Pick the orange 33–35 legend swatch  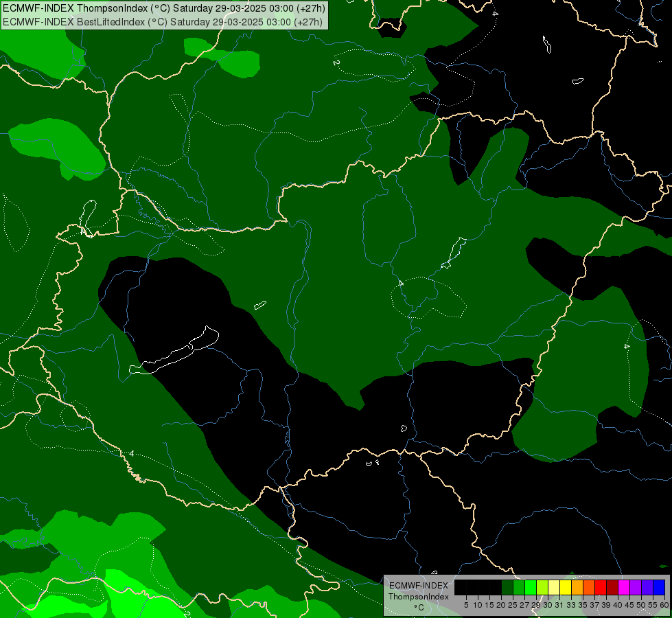pyautogui.click(x=577, y=587)
